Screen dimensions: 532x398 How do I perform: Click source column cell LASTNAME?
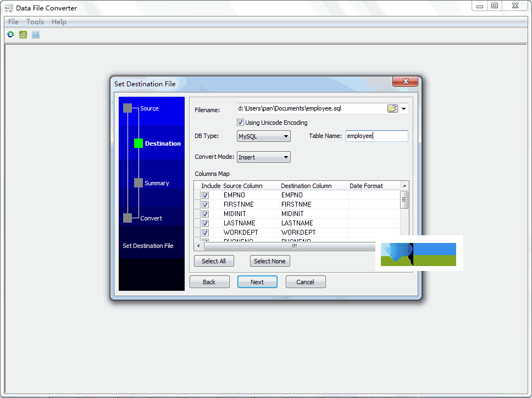(x=251, y=223)
